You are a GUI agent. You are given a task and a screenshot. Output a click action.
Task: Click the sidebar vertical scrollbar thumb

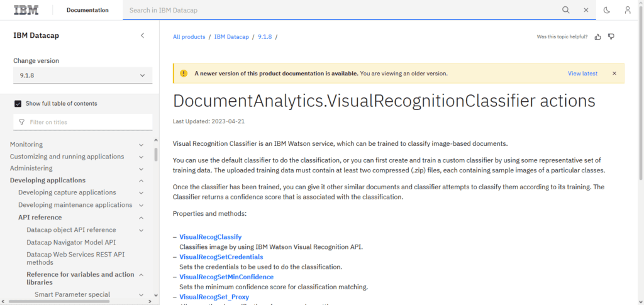tap(156, 155)
